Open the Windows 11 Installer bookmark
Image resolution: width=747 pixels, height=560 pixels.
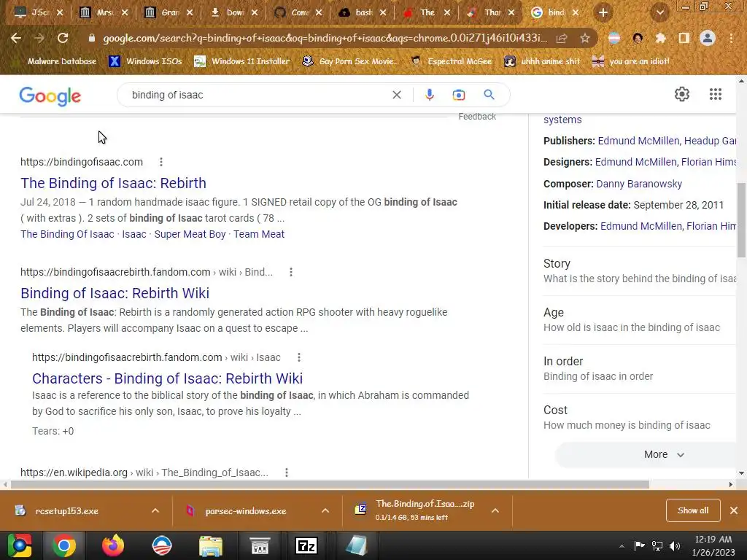[x=242, y=61]
